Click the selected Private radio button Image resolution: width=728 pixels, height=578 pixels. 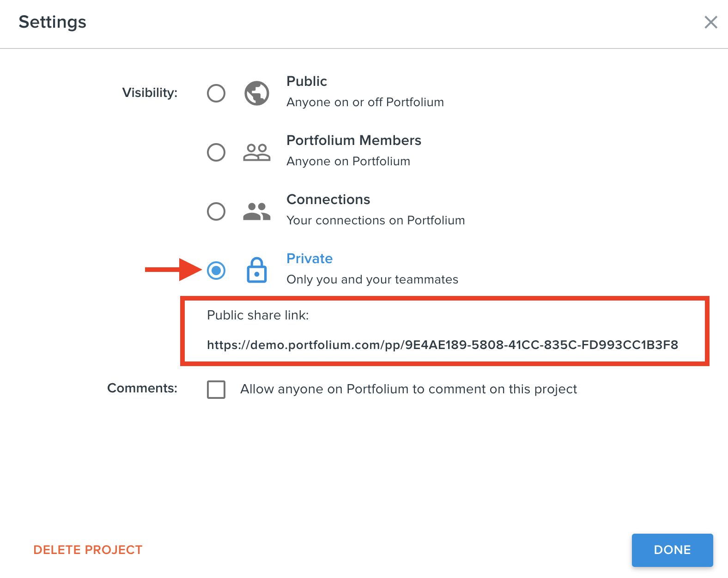point(216,271)
